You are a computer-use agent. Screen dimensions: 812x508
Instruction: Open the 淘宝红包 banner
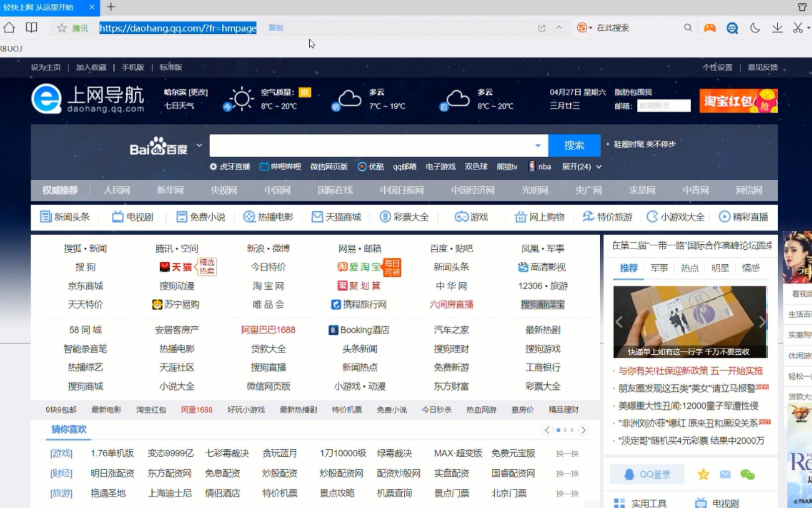point(738,101)
